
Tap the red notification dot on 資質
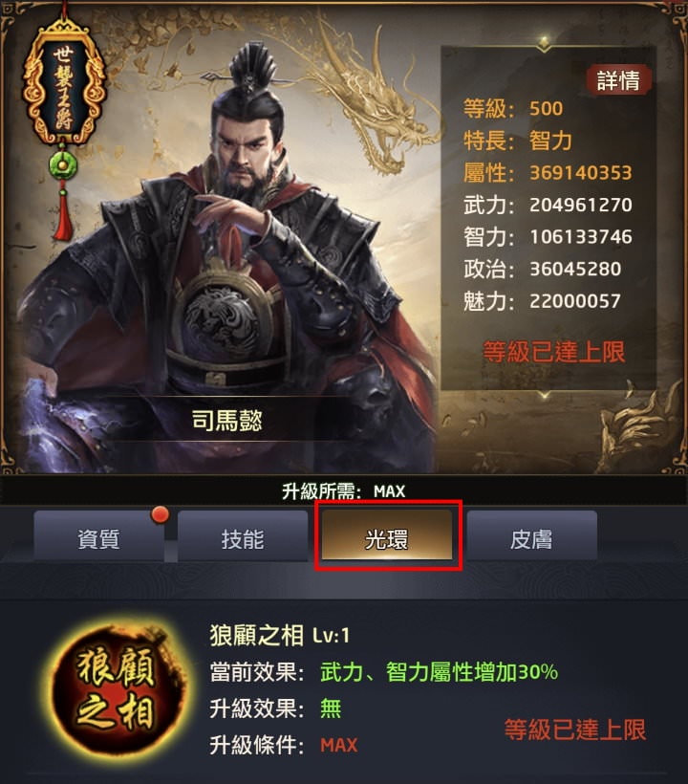pos(160,515)
